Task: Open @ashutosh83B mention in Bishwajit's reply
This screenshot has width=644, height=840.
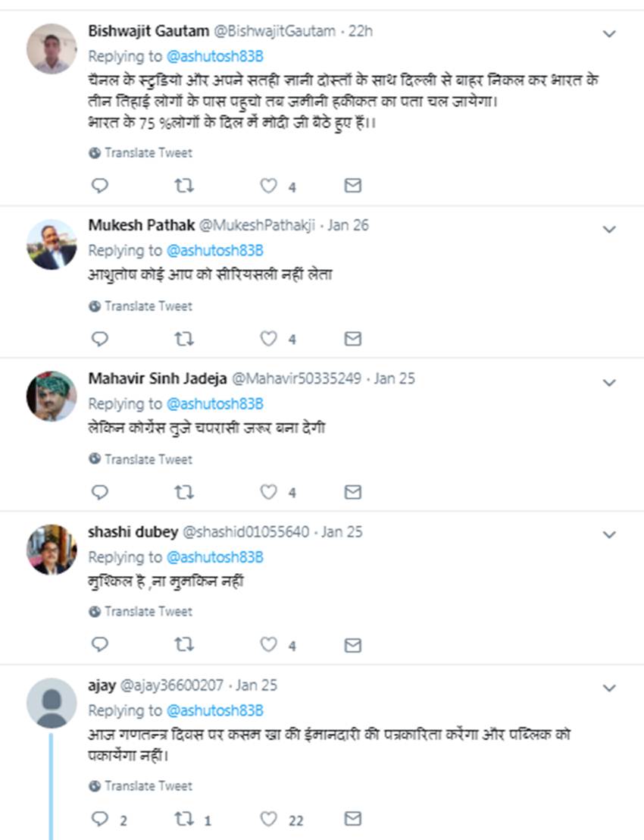Action: point(214,56)
